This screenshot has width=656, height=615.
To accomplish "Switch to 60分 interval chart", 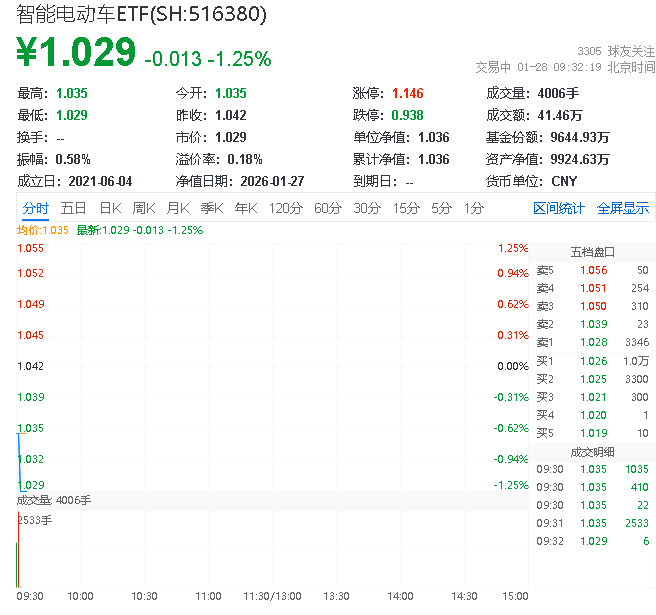I will click(x=328, y=208).
